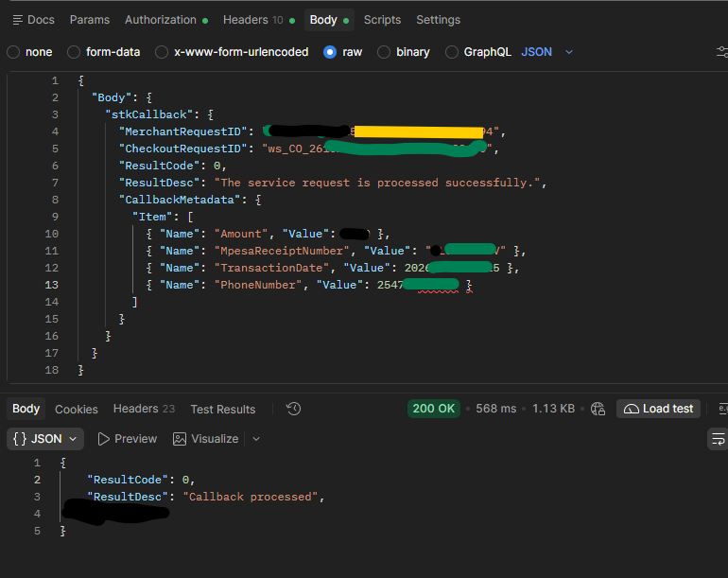This screenshot has height=578, width=728.
Task: Click response "ResultCode" key
Action: click(x=128, y=480)
